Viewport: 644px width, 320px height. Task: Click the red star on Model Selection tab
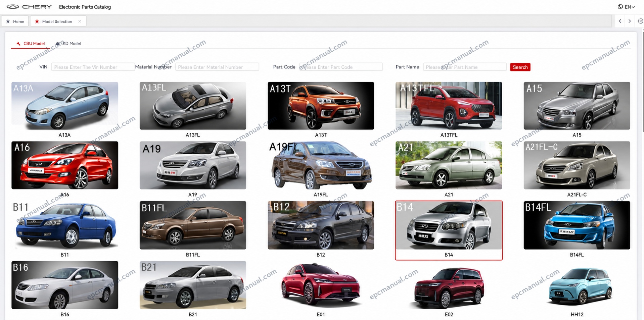[37, 21]
